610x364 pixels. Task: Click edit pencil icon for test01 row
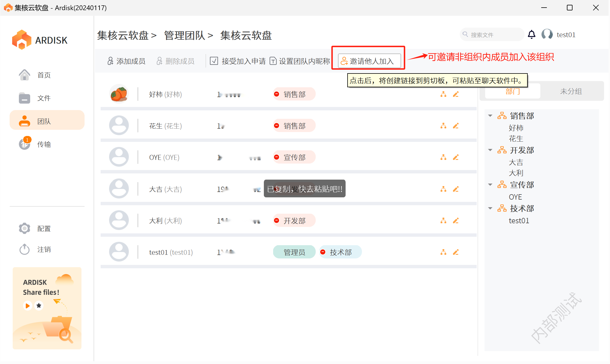click(456, 252)
